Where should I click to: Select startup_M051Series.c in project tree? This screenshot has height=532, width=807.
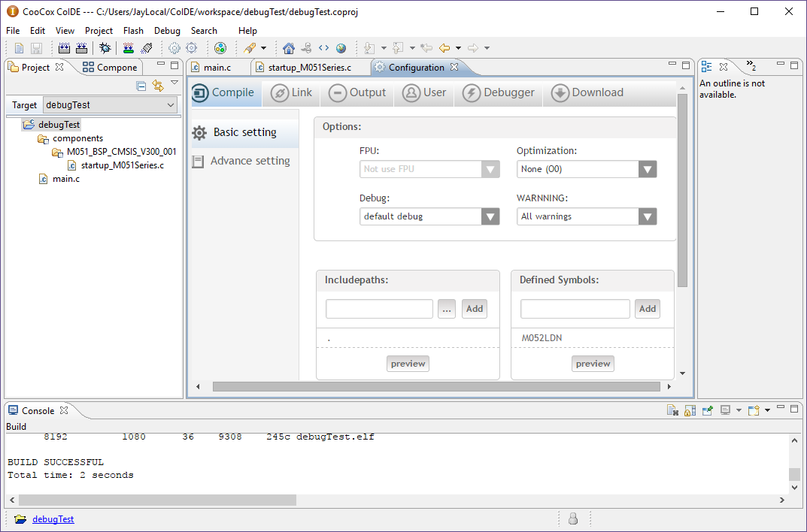click(122, 165)
